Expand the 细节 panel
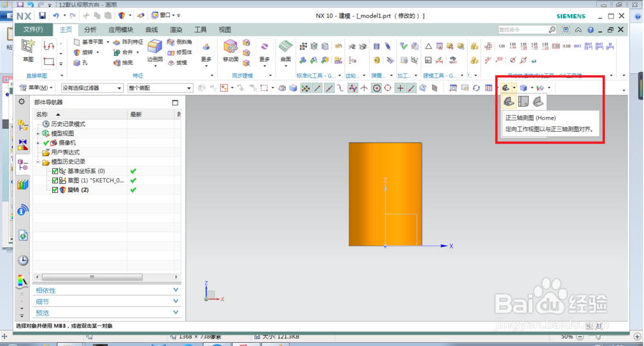The image size is (644, 346). coord(107,302)
